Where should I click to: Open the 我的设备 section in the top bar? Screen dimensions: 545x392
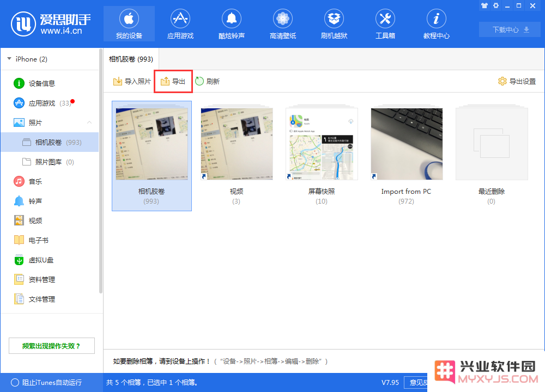[129, 24]
